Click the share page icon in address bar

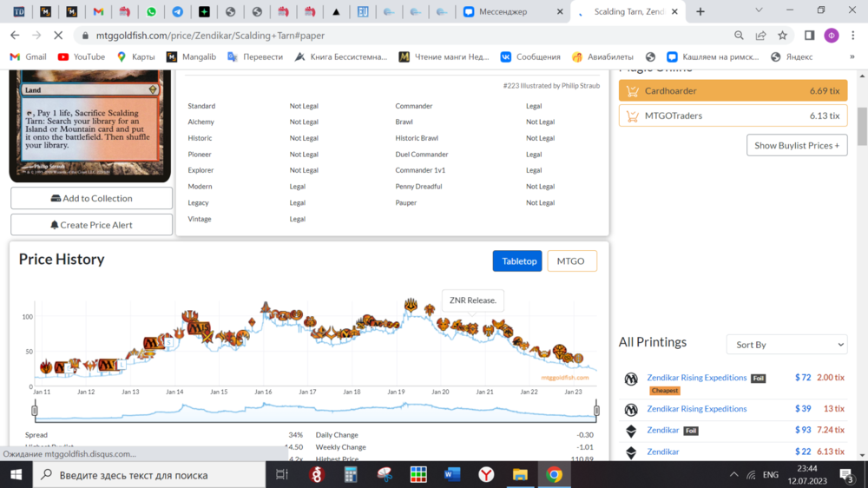(x=760, y=36)
